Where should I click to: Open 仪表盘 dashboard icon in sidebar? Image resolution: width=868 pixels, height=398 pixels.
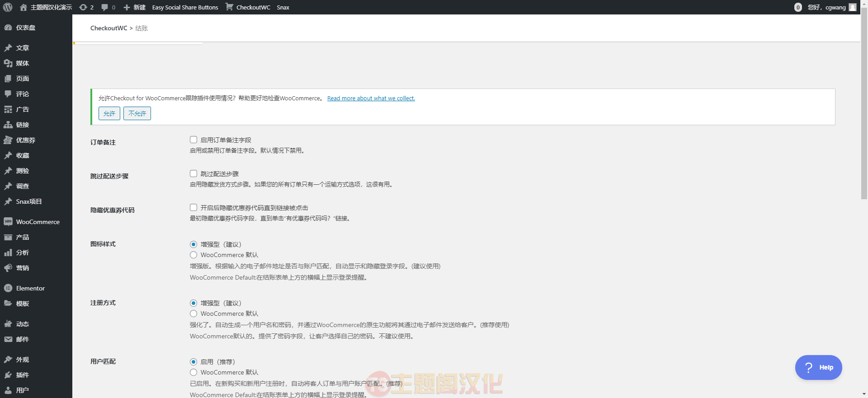(x=8, y=28)
